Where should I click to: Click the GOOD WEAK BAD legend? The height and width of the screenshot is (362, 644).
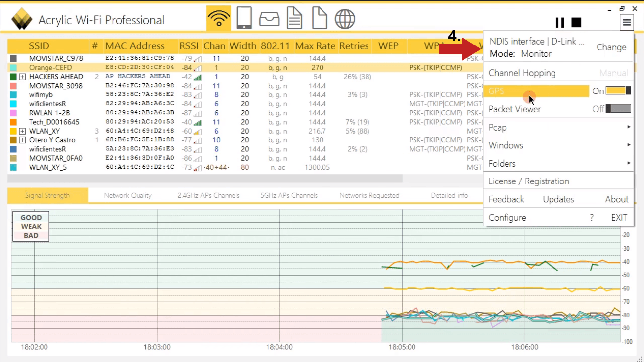click(31, 226)
